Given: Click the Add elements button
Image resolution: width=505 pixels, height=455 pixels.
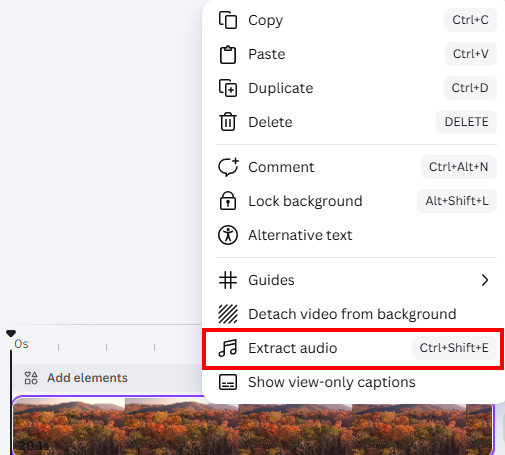Looking at the screenshot, I should (x=76, y=378).
